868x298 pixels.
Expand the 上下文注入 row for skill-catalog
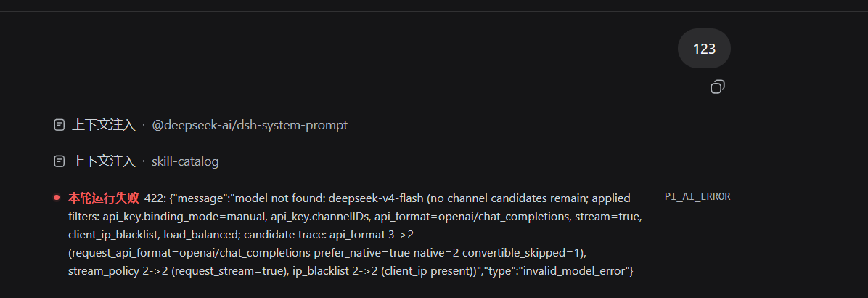tap(104, 162)
